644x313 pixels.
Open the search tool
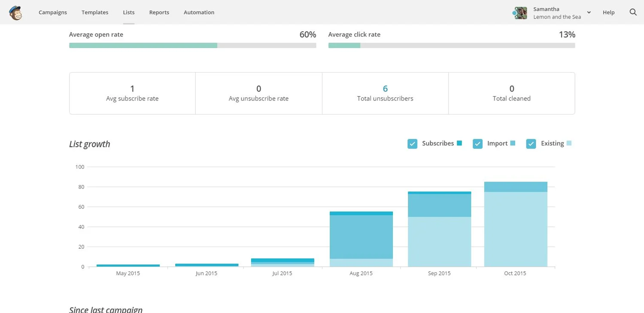(x=633, y=12)
